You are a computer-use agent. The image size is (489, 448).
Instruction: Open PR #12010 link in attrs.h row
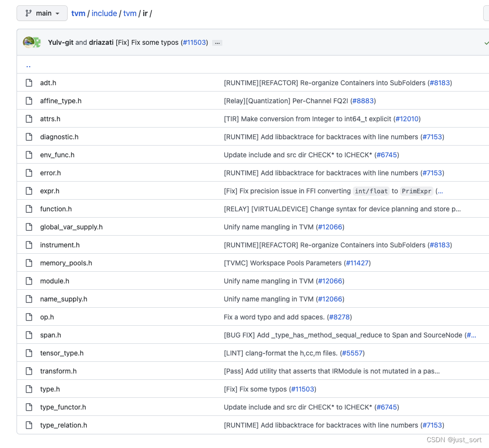tap(407, 119)
